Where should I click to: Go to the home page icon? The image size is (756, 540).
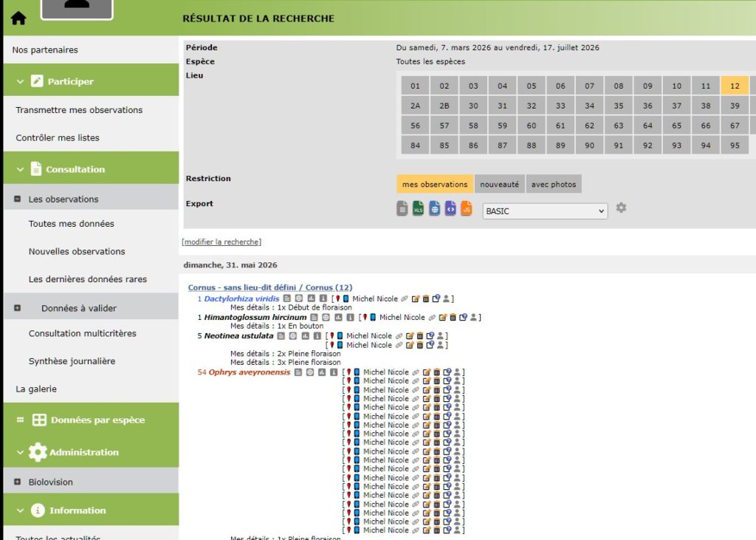[x=18, y=18]
